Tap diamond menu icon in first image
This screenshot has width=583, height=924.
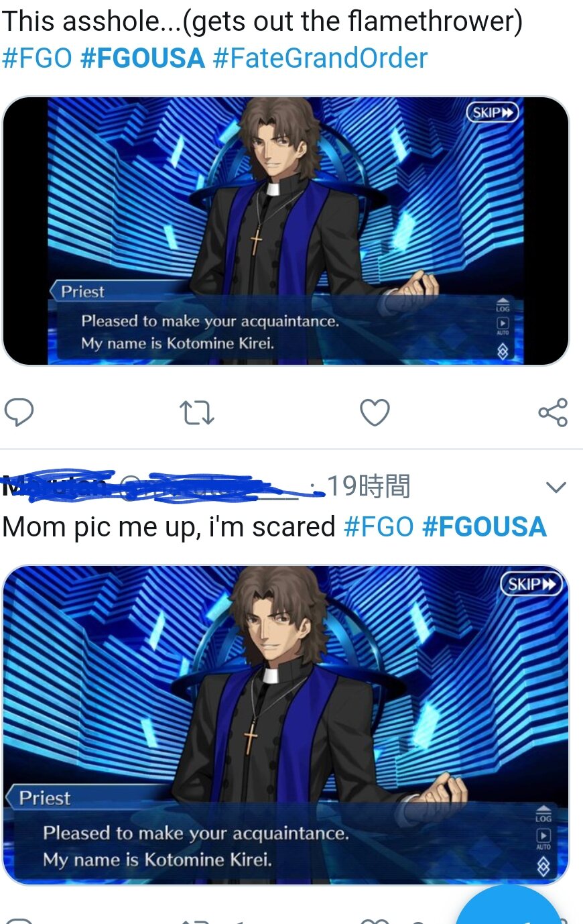(503, 350)
